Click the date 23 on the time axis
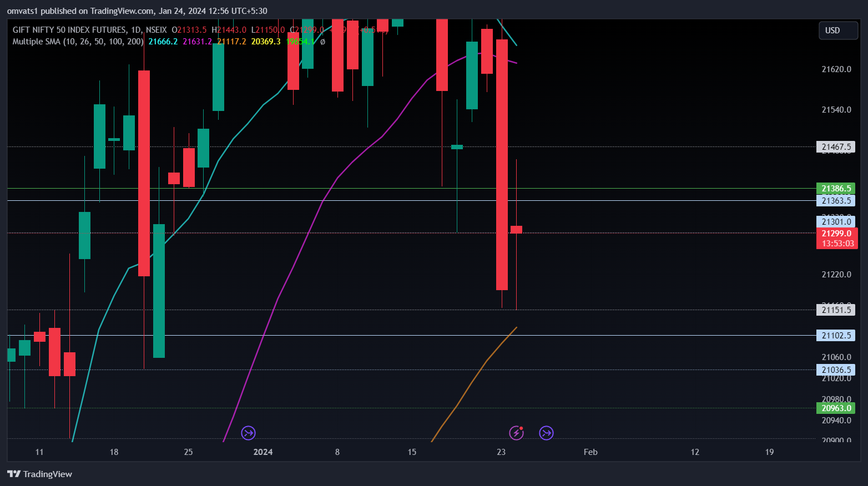 pyautogui.click(x=501, y=452)
